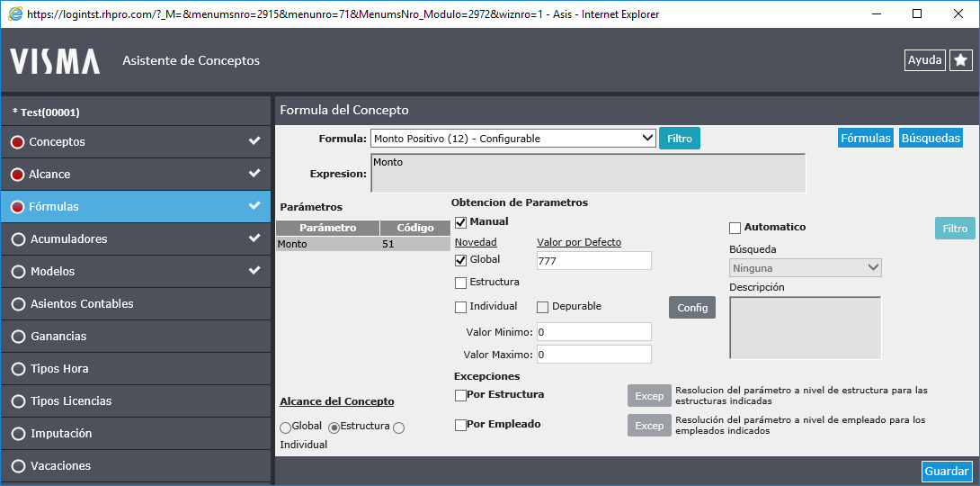Click the Alcance checkmark icon

[254, 174]
